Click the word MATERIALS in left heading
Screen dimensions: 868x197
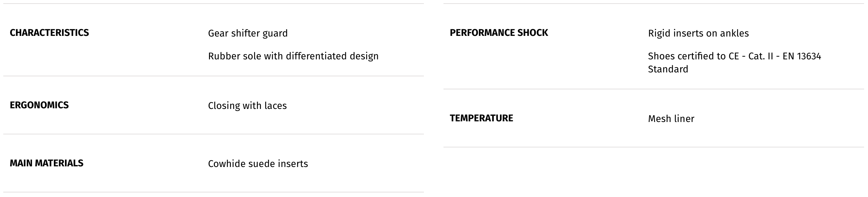pyautogui.click(x=59, y=163)
